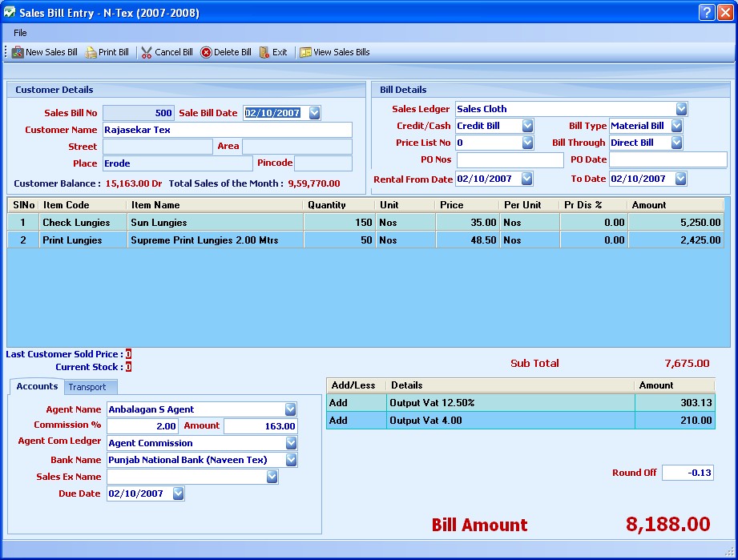Open the Credit/Cash dropdown
Screen dimensions: 738x560
pos(527,126)
